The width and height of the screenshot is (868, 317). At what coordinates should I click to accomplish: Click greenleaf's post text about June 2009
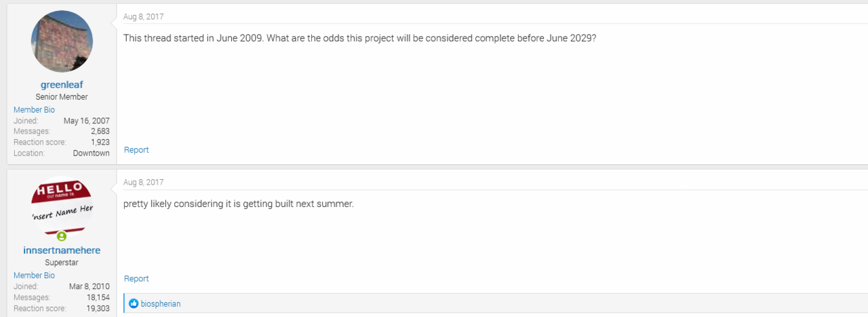point(359,38)
